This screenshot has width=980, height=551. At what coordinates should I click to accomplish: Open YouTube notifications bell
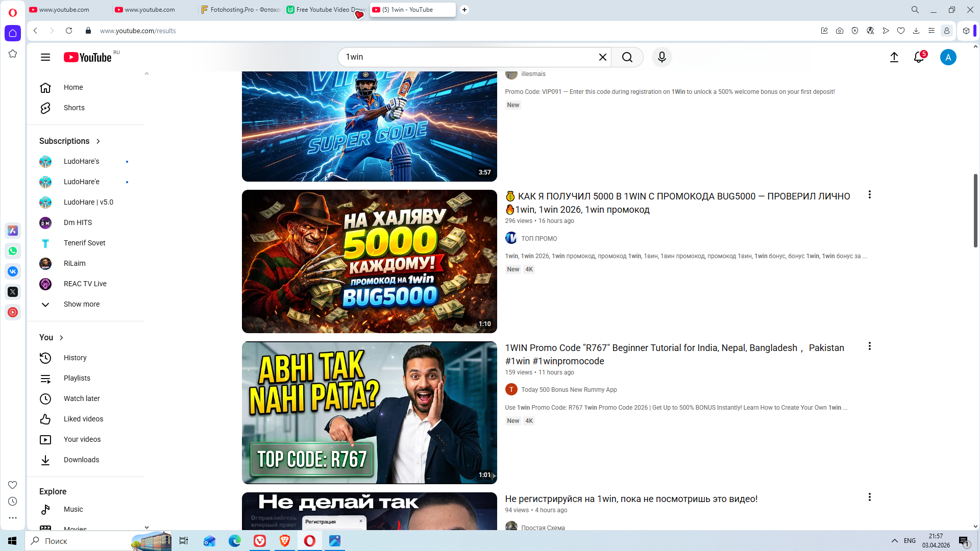tap(919, 57)
